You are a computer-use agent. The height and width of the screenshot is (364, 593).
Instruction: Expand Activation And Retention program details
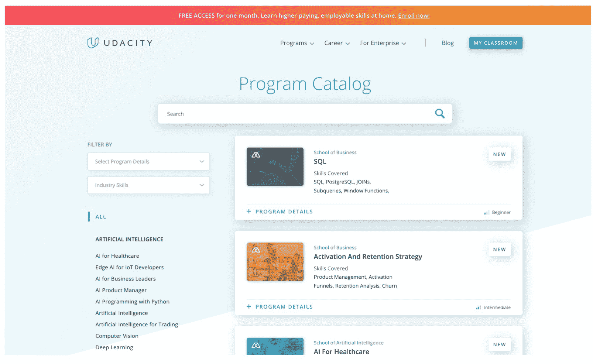[x=249, y=307]
